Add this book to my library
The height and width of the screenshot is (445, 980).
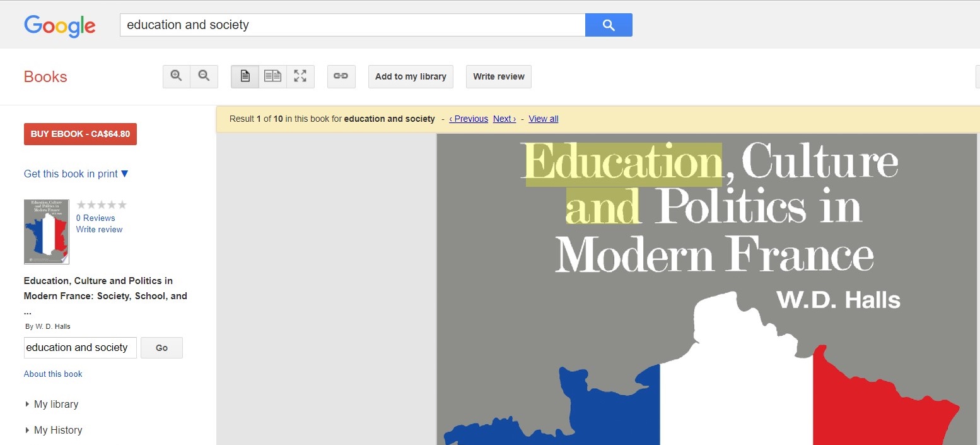(x=411, y=76)
